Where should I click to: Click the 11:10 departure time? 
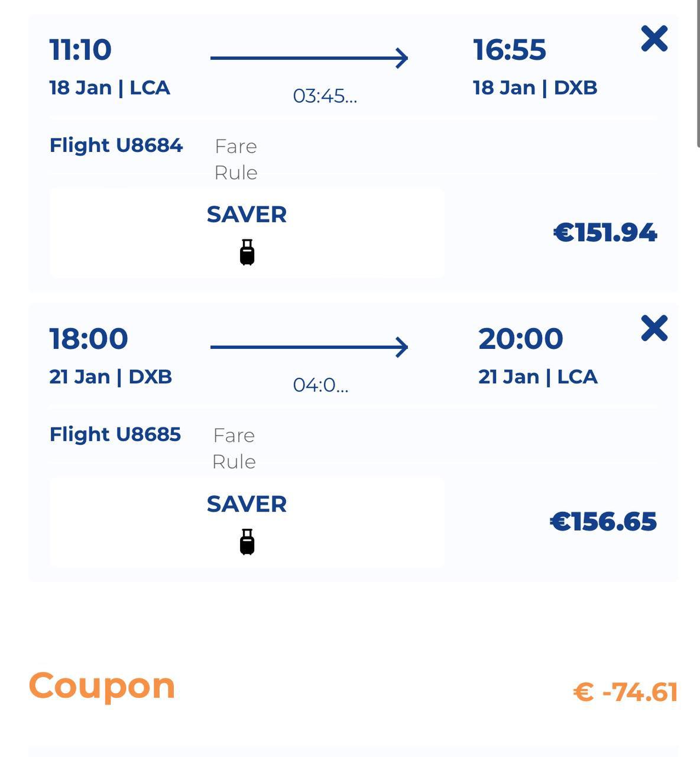click(x=80, y=50)
